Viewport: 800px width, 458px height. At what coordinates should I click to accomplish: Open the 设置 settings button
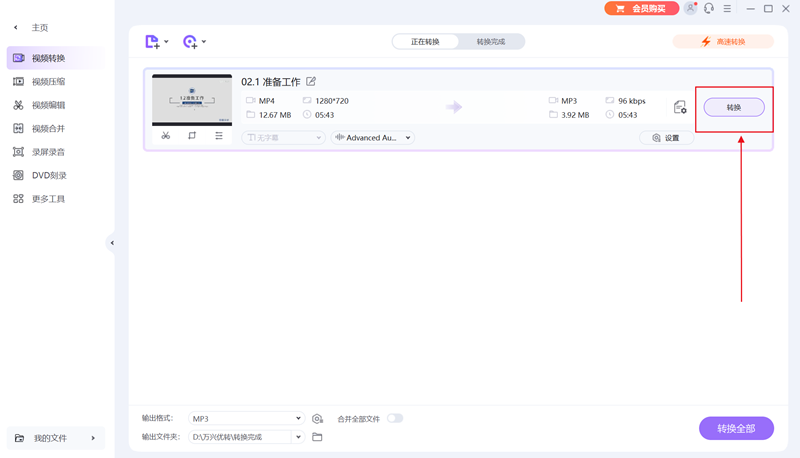(666, 138)
